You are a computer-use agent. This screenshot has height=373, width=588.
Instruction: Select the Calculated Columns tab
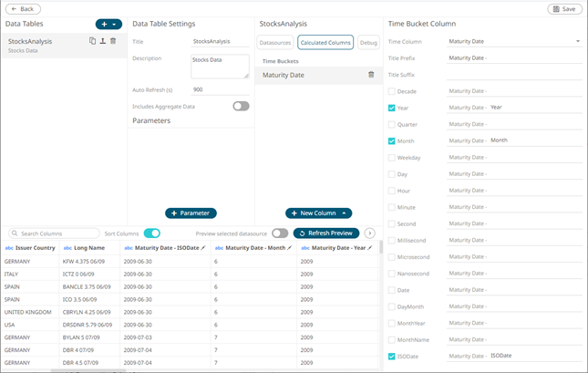[x=325, y=42]
